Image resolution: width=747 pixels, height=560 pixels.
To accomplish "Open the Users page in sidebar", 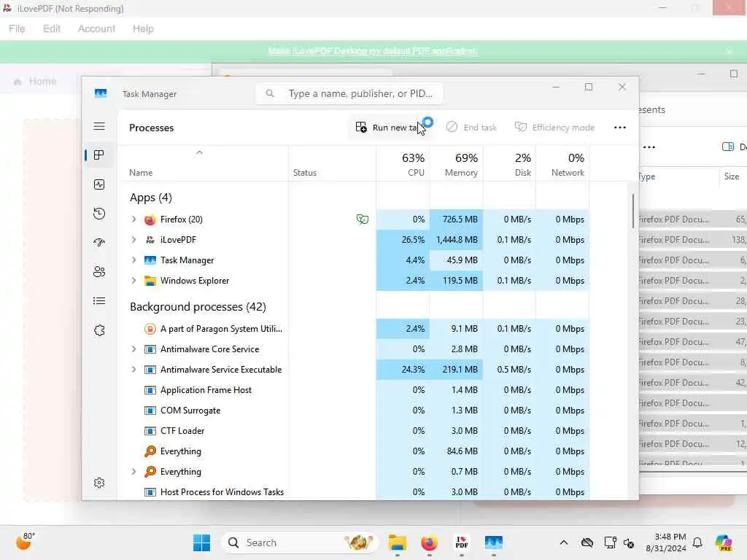I will 99,272.
